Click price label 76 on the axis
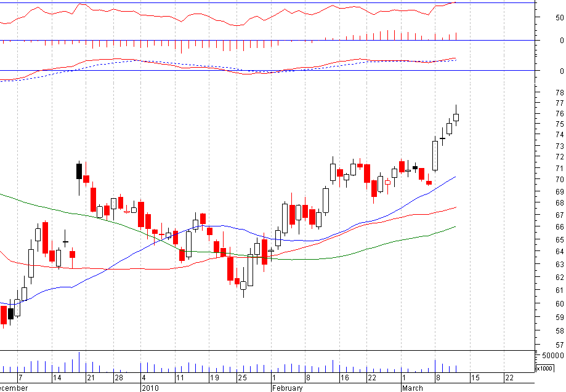Viewport: 566px width, 392px height. pos(559,114)
